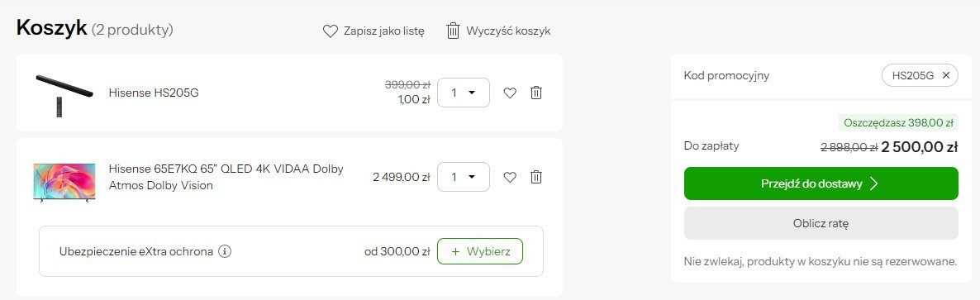Remove the Hisense 65E7KQ TV with trash icon

tap(535, 177)
